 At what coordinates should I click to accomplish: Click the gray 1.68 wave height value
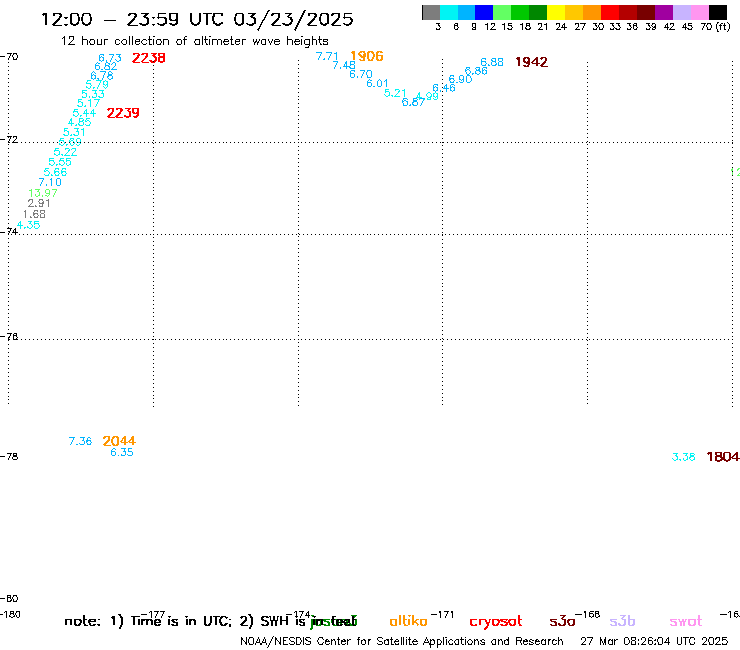[34, 214]
